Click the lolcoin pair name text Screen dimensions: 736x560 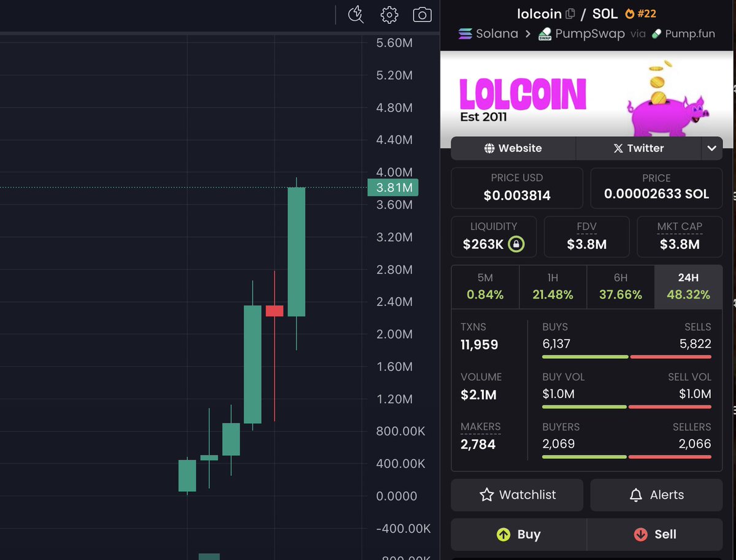(x=540, y=13)
